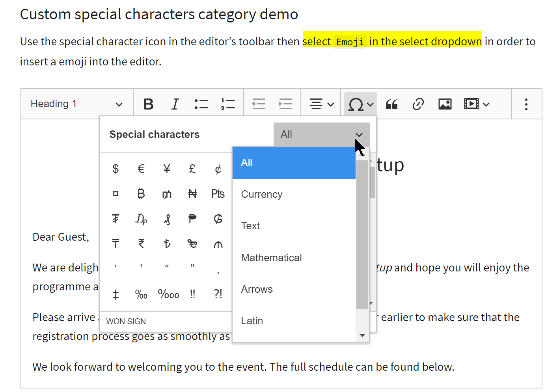
Task: Insert the bitcoin sign character
Action: (141, 193)
